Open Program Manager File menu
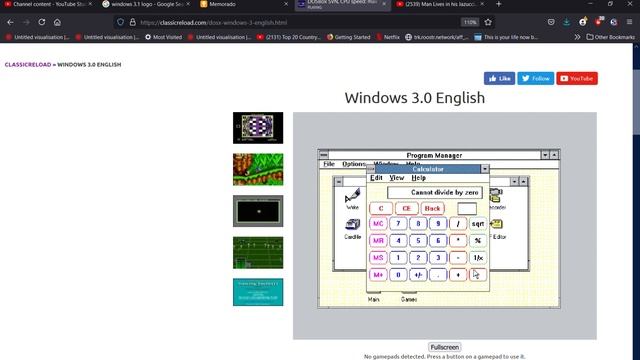 pyautogui.click(x=329, y=164)
